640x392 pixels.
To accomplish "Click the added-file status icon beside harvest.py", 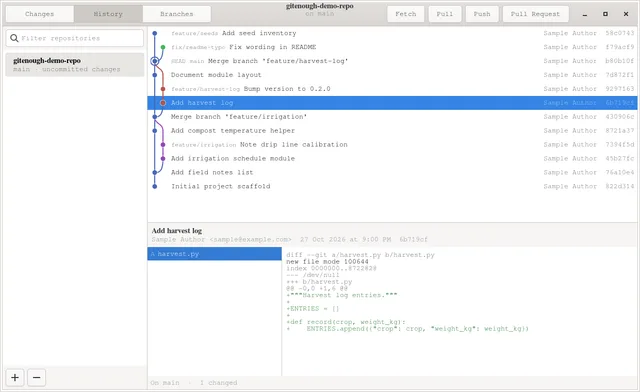I will [x=153, y=254].
